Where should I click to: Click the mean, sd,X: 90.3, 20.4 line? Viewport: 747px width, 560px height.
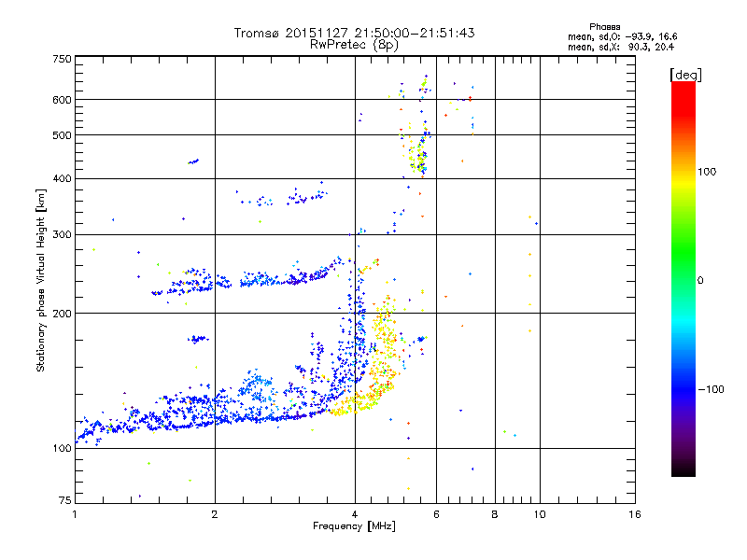(621, 47)
